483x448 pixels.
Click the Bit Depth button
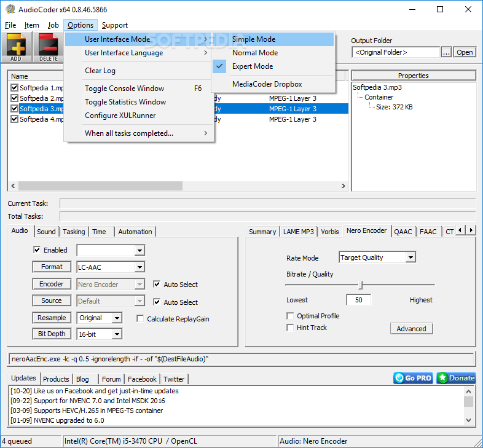(x=52, y=334)
